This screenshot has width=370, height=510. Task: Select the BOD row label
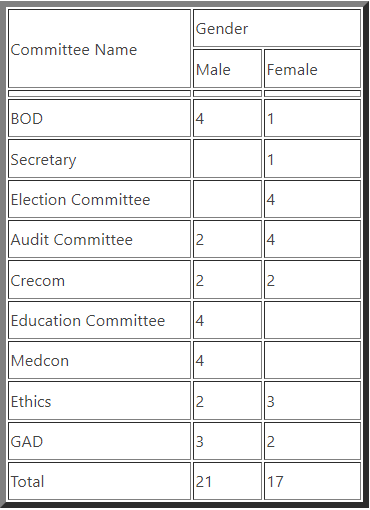pyautogui.click(x=99, y=118)
